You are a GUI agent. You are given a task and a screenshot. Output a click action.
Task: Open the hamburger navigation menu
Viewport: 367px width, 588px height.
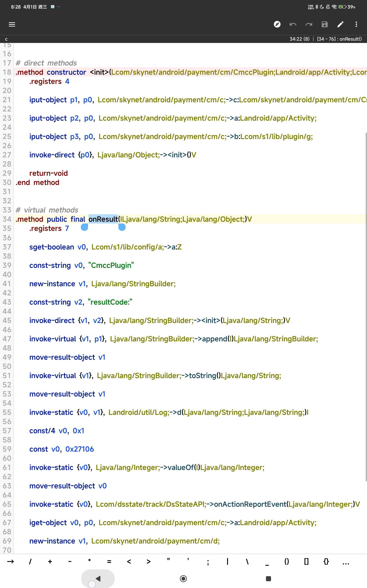click(x=12, y=24)
